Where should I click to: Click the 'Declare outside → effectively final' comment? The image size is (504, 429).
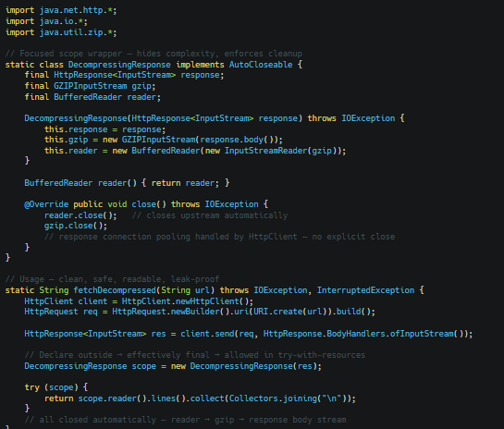(x=195, y=355)
